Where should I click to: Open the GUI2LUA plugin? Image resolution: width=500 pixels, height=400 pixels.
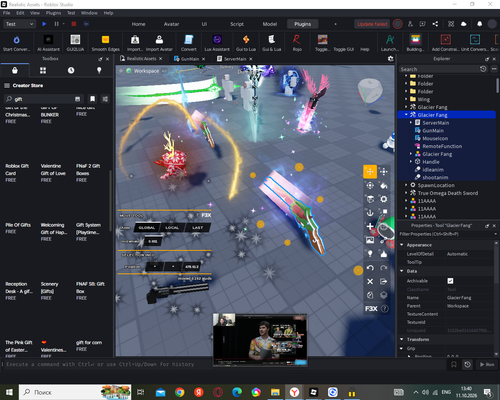(75, 43)
